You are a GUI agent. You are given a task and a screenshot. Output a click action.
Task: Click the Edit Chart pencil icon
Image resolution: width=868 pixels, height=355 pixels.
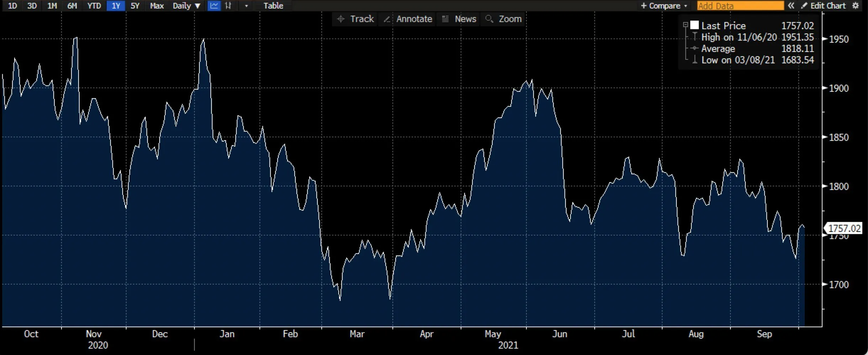[x=804, y=5]
